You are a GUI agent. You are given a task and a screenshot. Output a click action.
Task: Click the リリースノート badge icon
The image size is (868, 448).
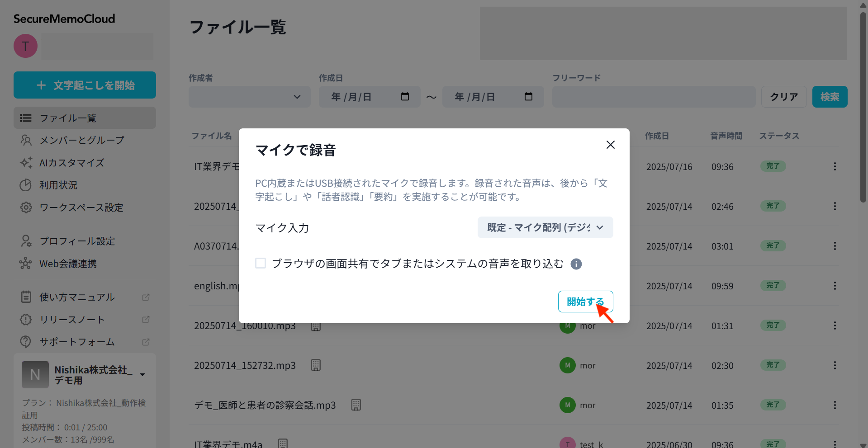coord(26,320)
